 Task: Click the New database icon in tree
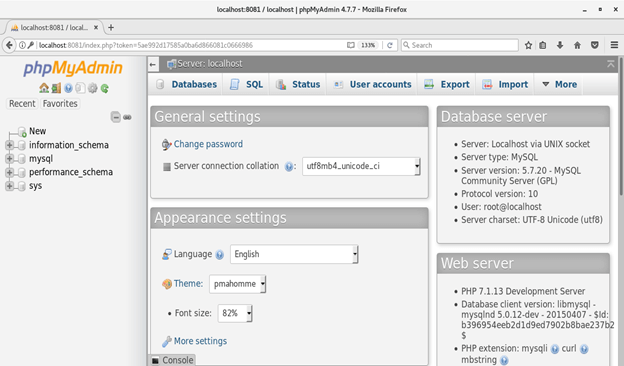(22, 132)
